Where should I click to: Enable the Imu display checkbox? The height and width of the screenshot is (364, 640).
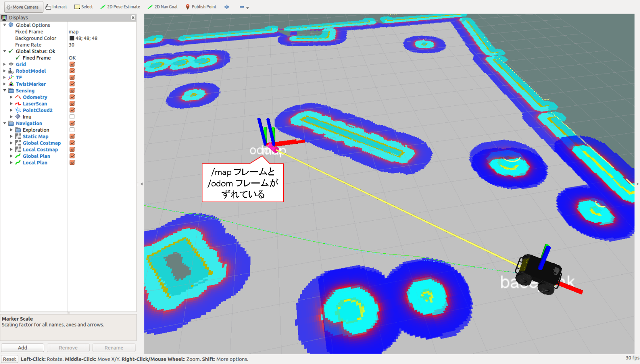click(x=72, y=116)
